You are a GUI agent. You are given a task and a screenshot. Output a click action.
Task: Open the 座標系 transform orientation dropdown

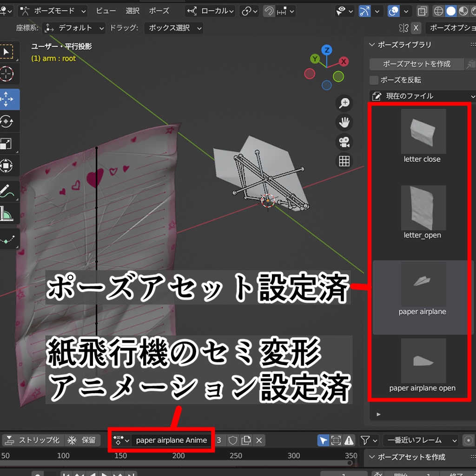pos(73,28)
